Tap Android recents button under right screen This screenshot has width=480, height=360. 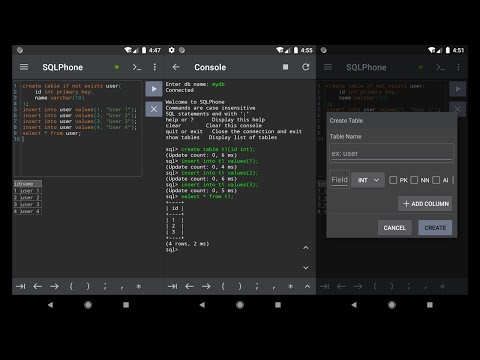[x=430, y=305]
